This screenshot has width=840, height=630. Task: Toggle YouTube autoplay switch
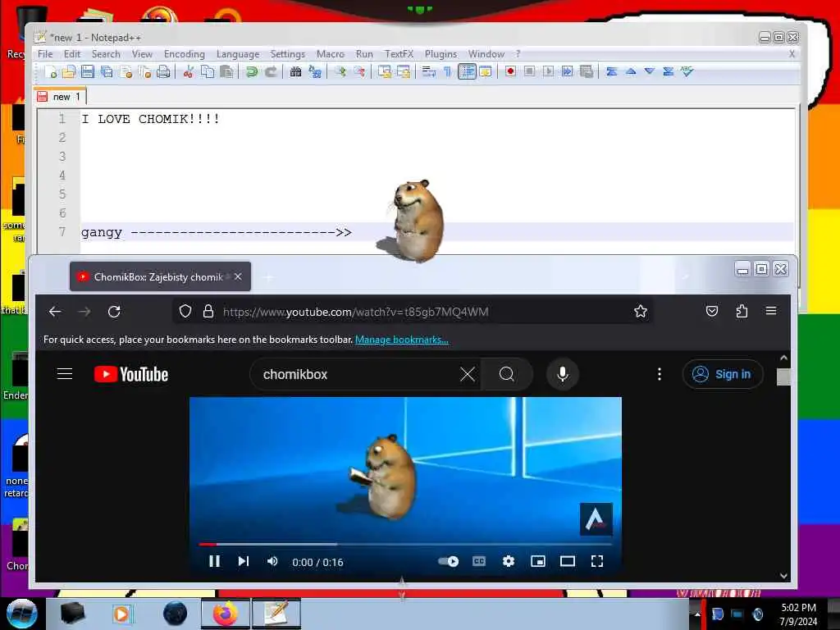click(x=448, y=561)
